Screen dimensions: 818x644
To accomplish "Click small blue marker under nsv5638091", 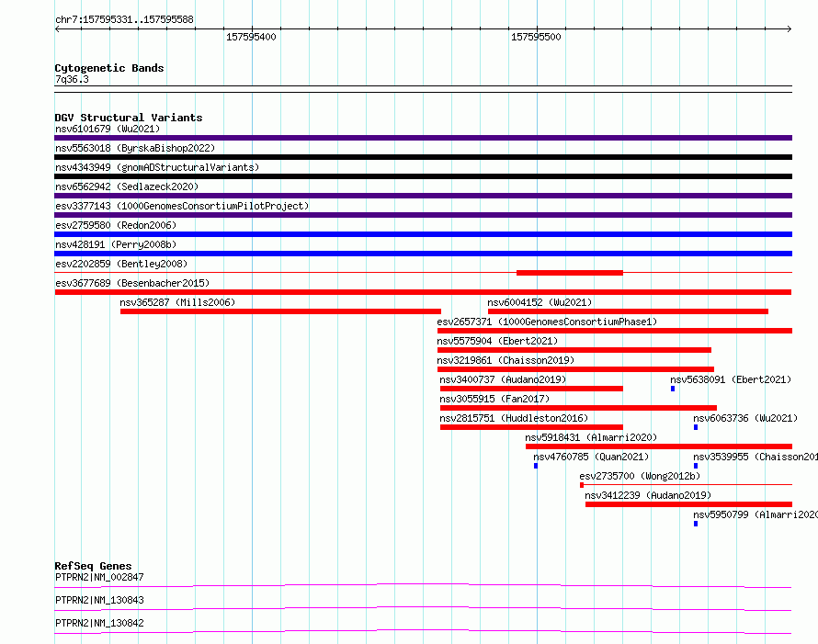I will coord(673,389).
